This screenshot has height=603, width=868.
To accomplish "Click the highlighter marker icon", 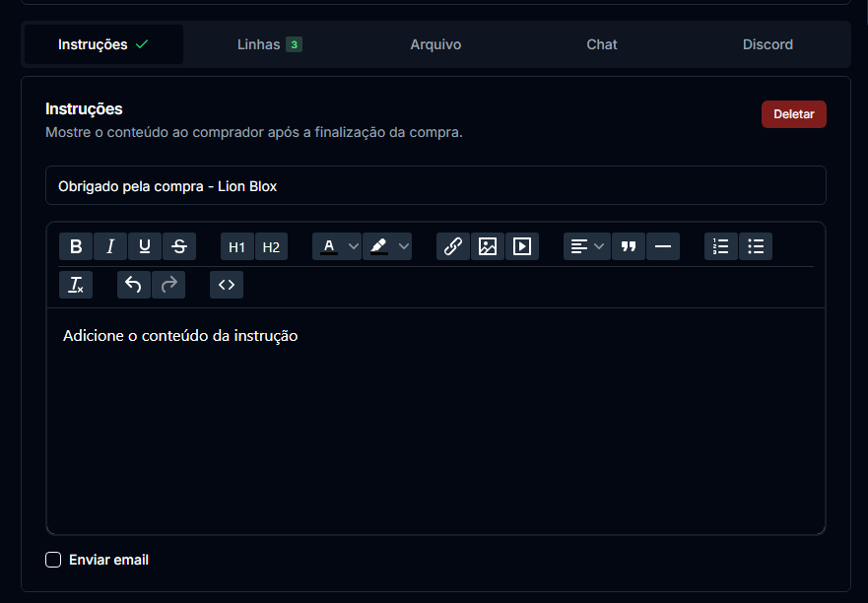I will (379, 246).
